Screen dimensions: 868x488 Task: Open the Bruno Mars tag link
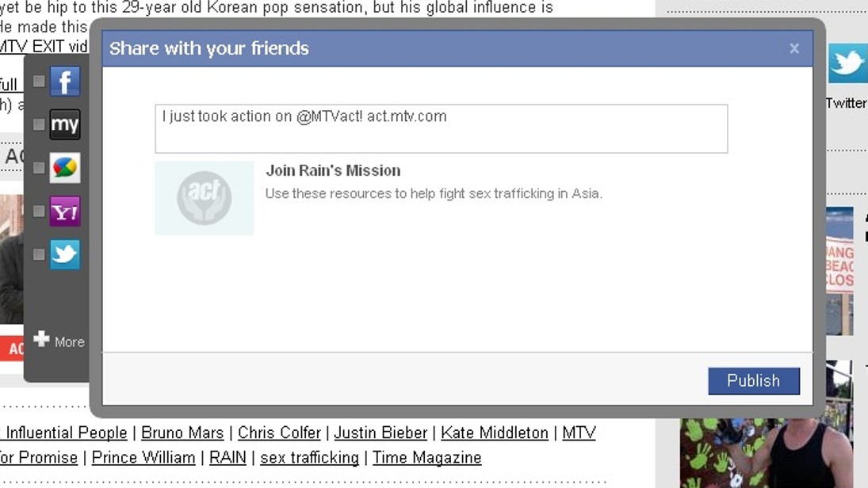coord(182,433)
